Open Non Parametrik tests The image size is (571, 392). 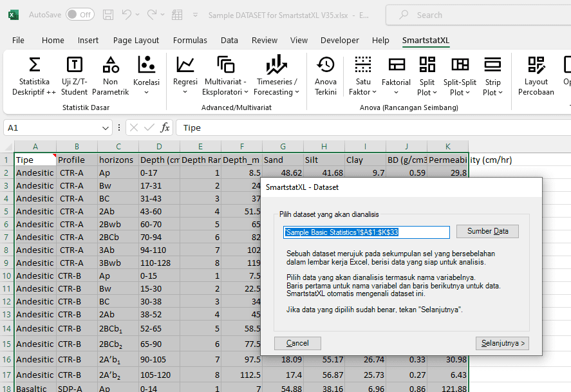point(111,75)
